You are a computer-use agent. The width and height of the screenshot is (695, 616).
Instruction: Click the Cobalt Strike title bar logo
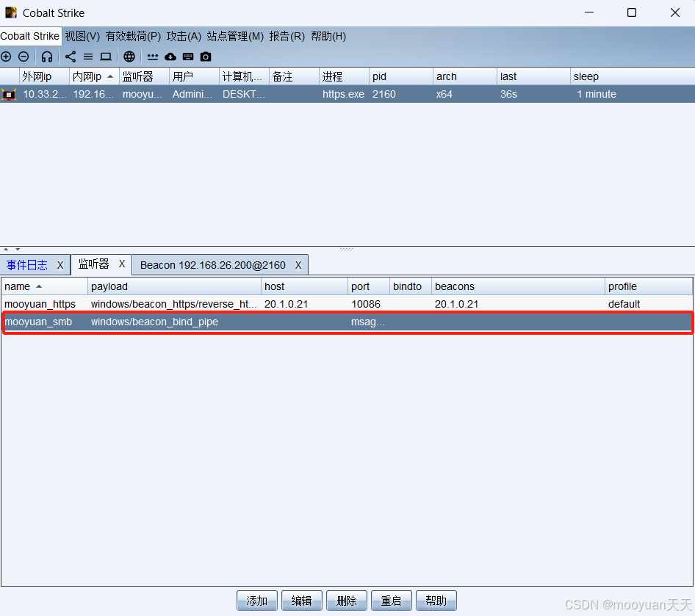(x=11, y=12)
